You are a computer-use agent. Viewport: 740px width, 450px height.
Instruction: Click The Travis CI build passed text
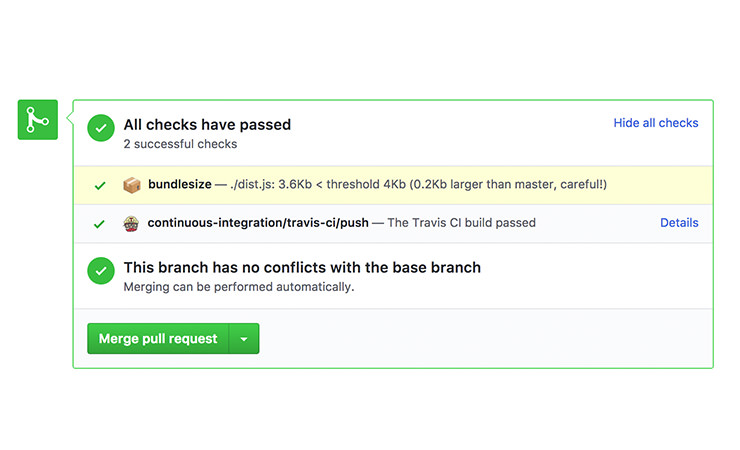coord(461,223)
